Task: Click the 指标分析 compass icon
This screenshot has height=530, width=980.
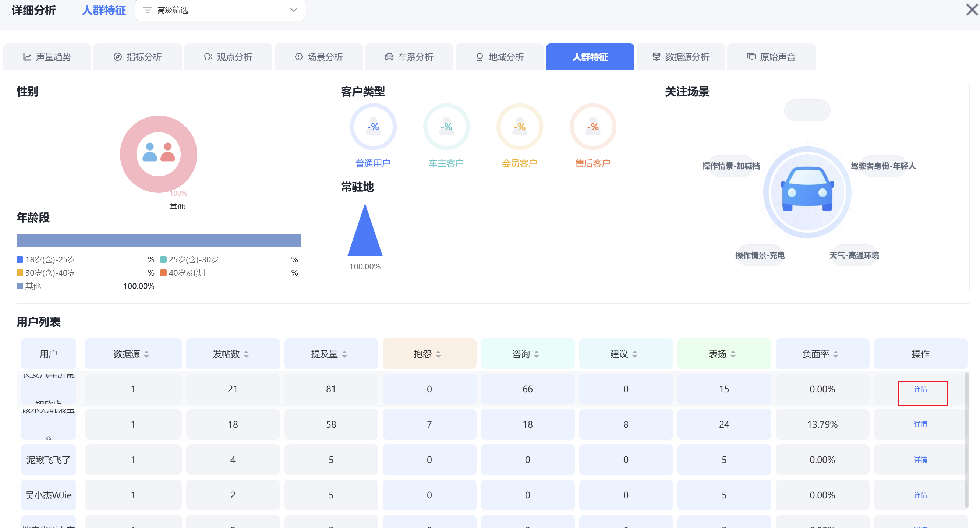Action: (x=117, y=57)
